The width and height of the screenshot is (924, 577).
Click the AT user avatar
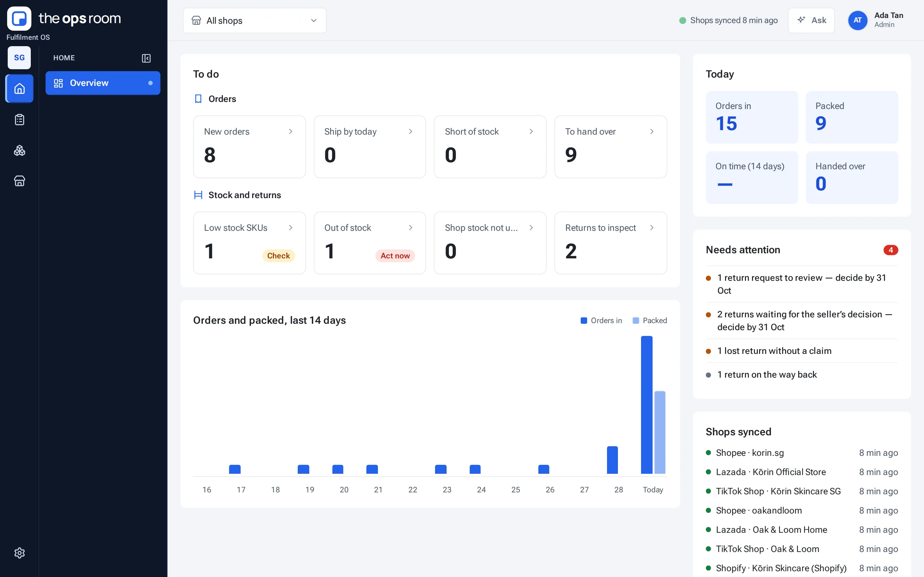pyautogui.click(x=857, y=20)
